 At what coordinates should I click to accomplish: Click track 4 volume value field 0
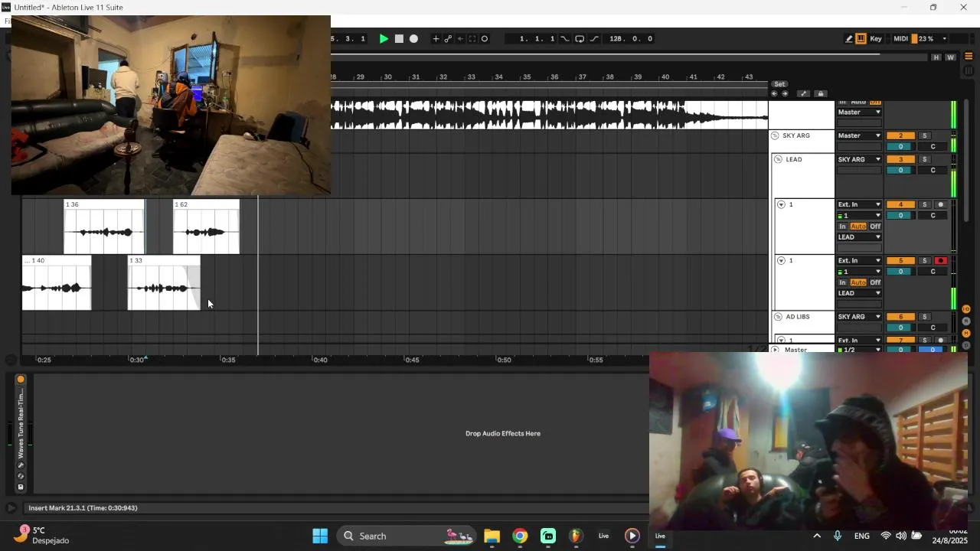click(x=900, y=216)
